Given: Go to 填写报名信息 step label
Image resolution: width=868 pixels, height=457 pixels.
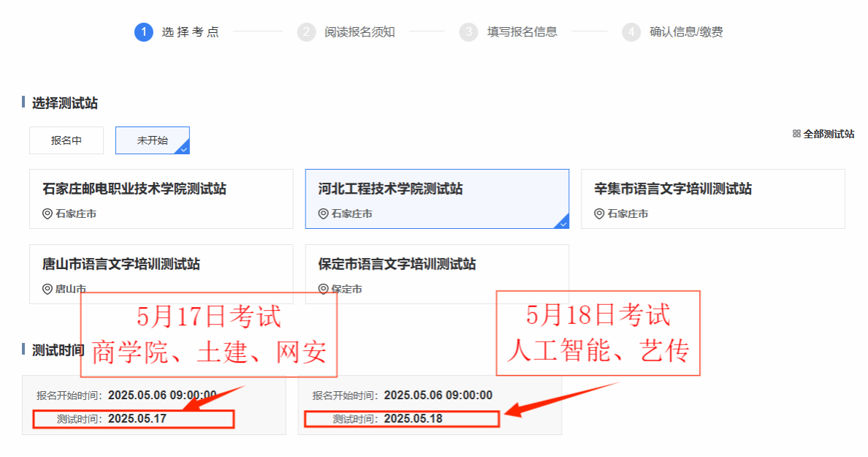Looking at the screenshot, I should (522, 32).
